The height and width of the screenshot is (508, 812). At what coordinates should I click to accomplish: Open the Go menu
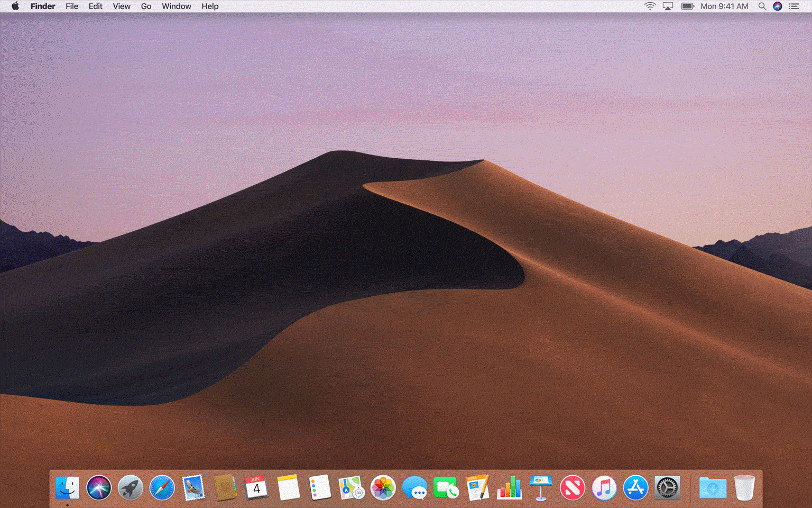146,6
